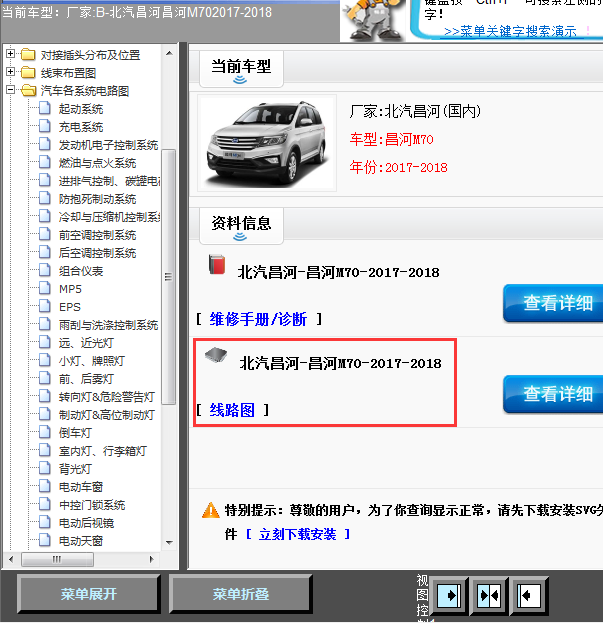This screenshot has width=603, height=623.
Task: Click 查看详细 for 维修手册/诊断
Action: click(553, 303)
